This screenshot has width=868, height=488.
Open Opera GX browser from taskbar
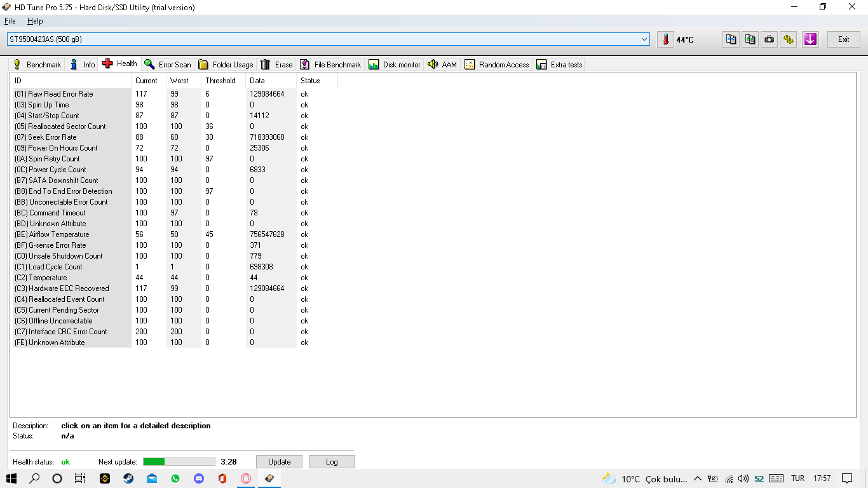(246, 478)
